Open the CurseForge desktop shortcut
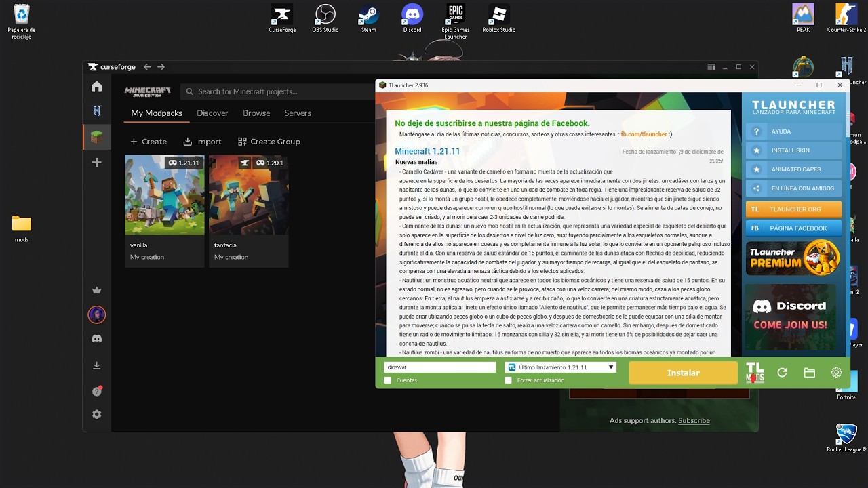The height and width of the screenshot is (488, 868). [x=281, y=18]
